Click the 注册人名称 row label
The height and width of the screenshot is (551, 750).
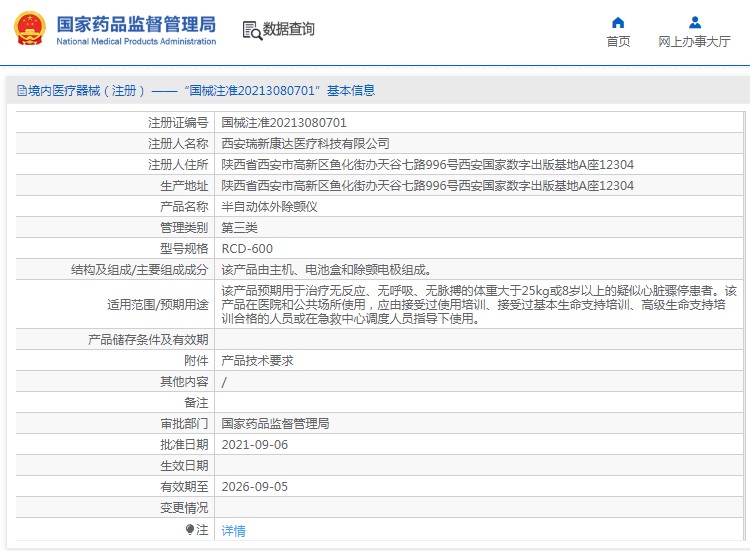(x=178, y=143)
